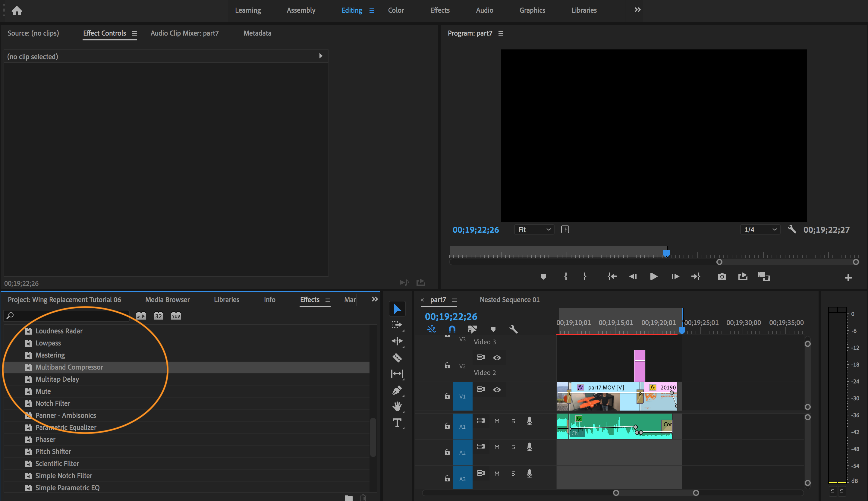This screenshot has height=501, width=868.
Task: Open timeline display settings wrench
Action: (x=513, y=329)
